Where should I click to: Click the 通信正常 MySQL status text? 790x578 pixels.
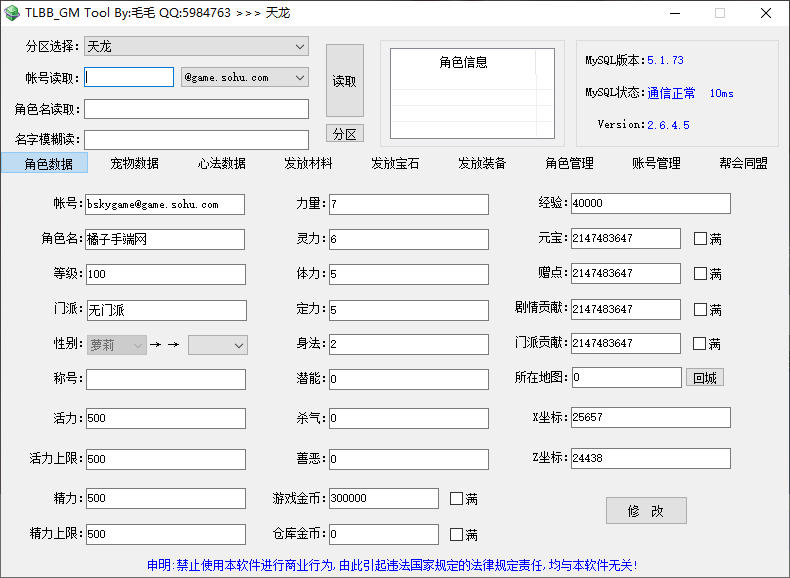(x=671, y=93)
